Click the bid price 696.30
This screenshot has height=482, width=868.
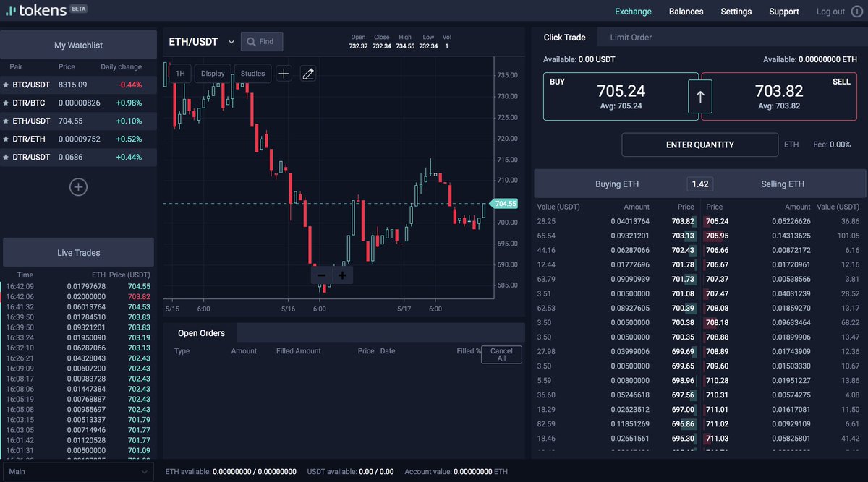[683, 438]
